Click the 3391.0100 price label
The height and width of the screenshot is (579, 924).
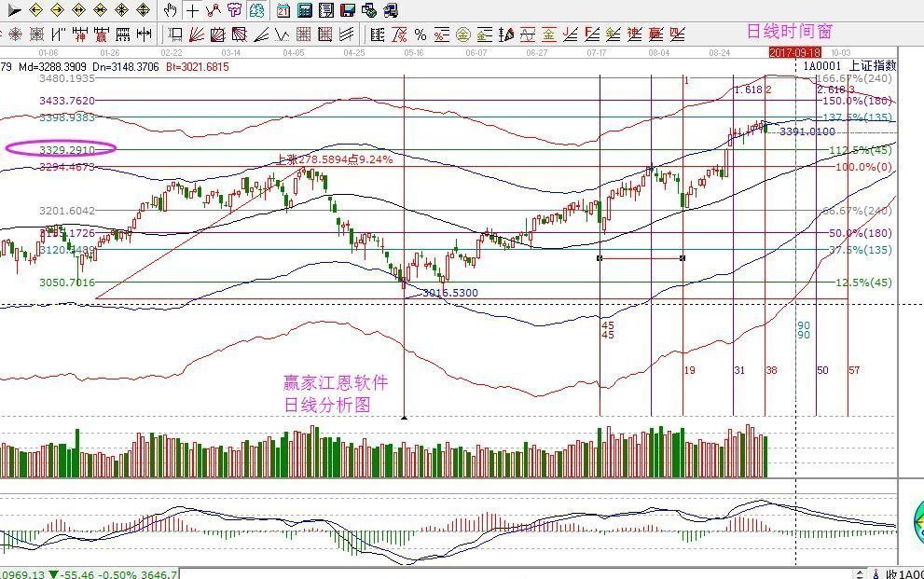[x=807, y=131]
